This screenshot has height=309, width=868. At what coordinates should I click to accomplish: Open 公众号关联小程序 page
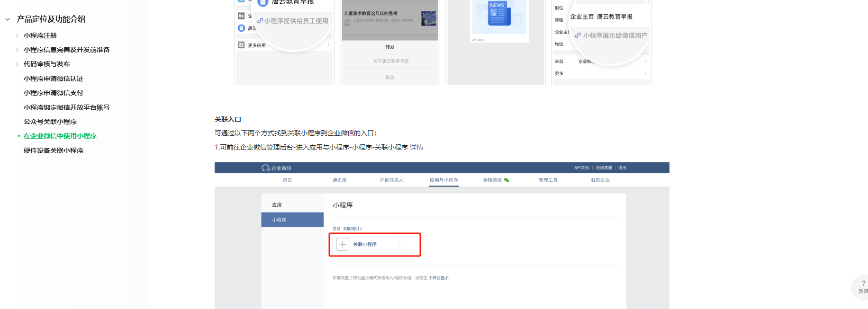pos(50,122)
